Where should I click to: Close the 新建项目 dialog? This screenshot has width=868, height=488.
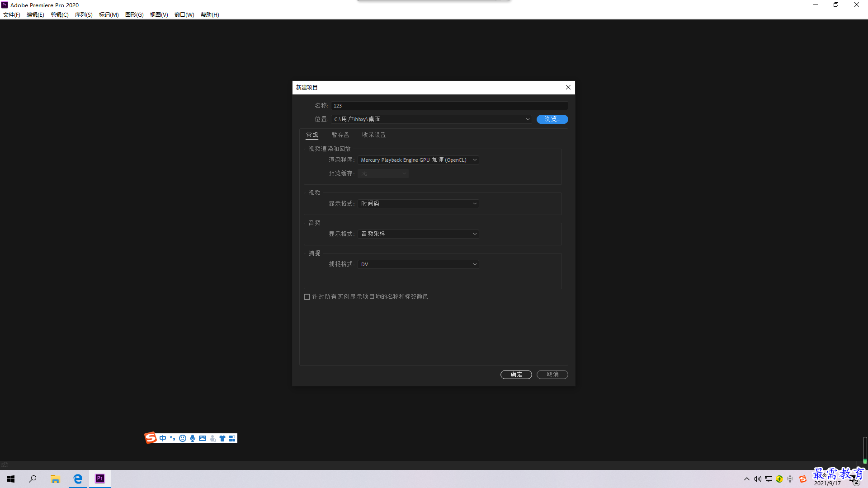pyautogui.click(x=568, y=87)
